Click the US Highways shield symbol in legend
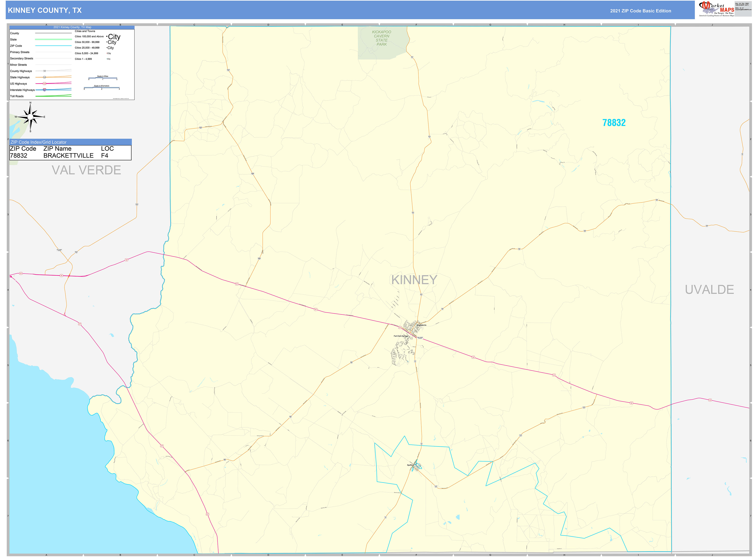The image size is (756, 557). tap(45, 83)
